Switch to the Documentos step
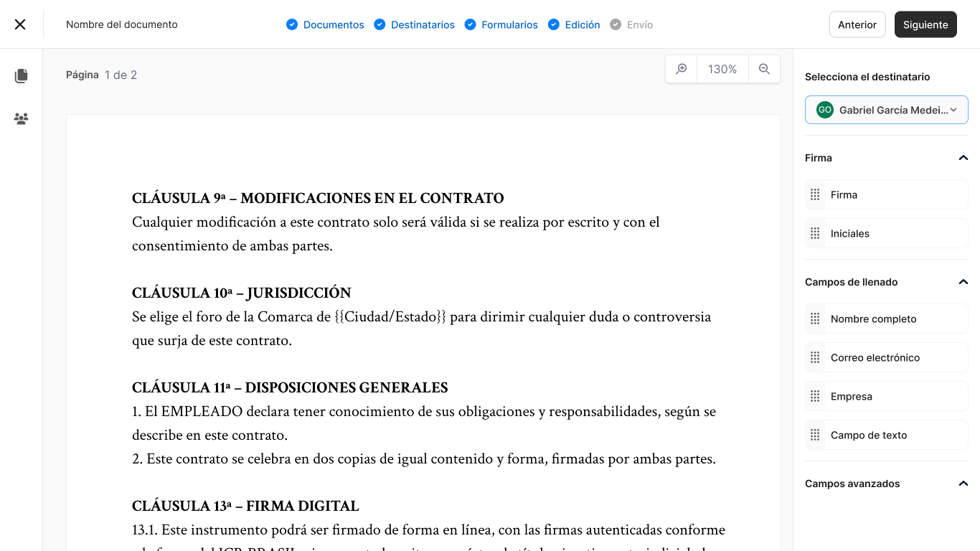The width and height of the screenshot is (980, 551). coord(332,24)
